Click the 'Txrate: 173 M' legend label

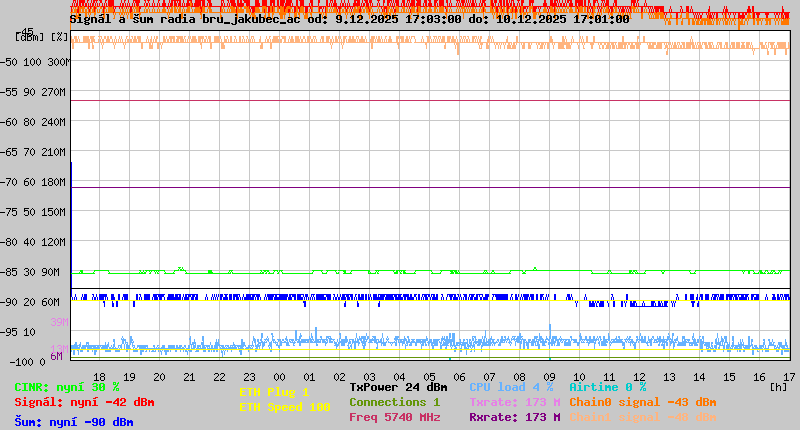coord(515,402)
